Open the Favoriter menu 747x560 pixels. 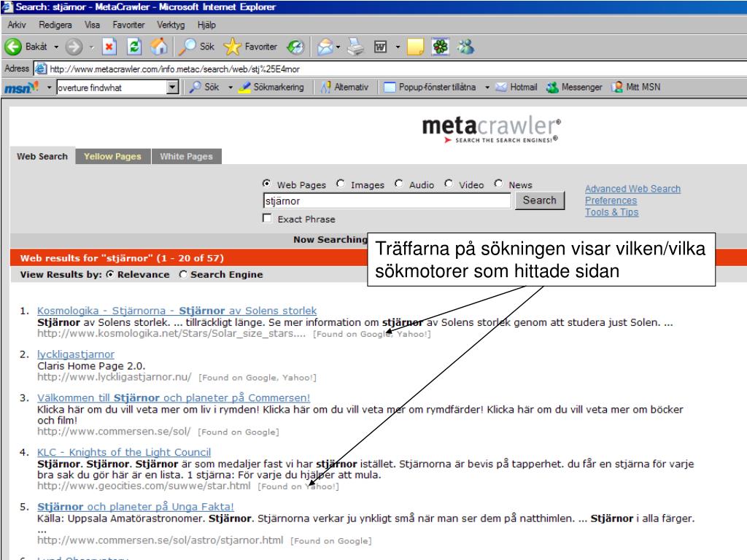pos(128,25)
